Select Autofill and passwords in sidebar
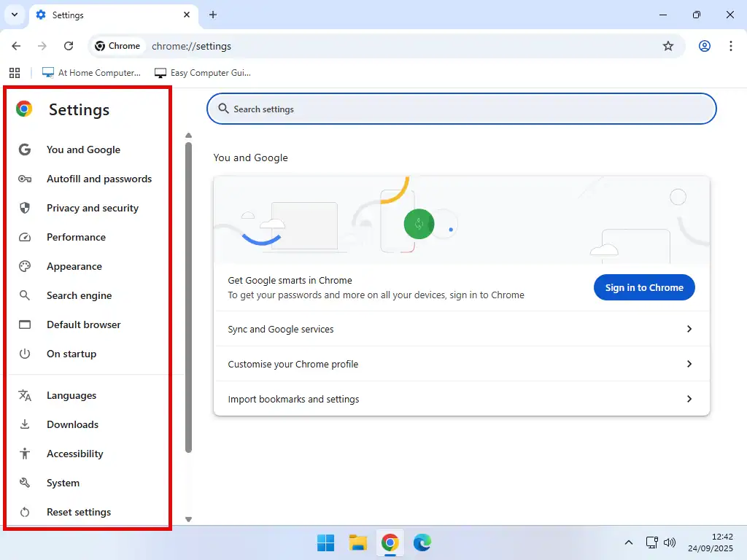 point(98,179)
